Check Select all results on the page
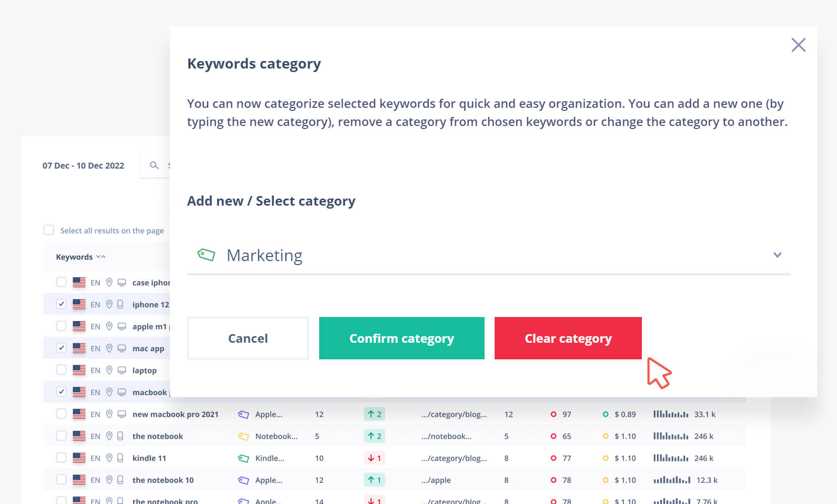The image size is (837, 504). [49, 230]
